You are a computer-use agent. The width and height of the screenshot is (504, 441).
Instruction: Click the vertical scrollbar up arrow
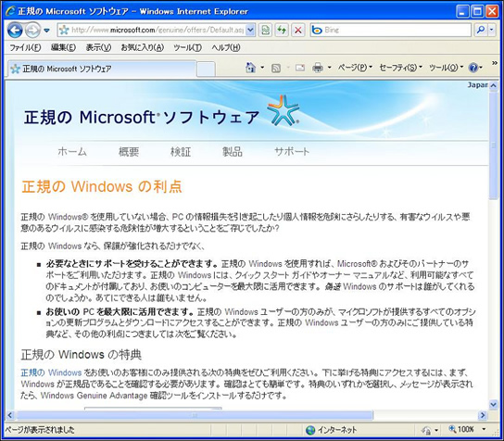[494, 86]
